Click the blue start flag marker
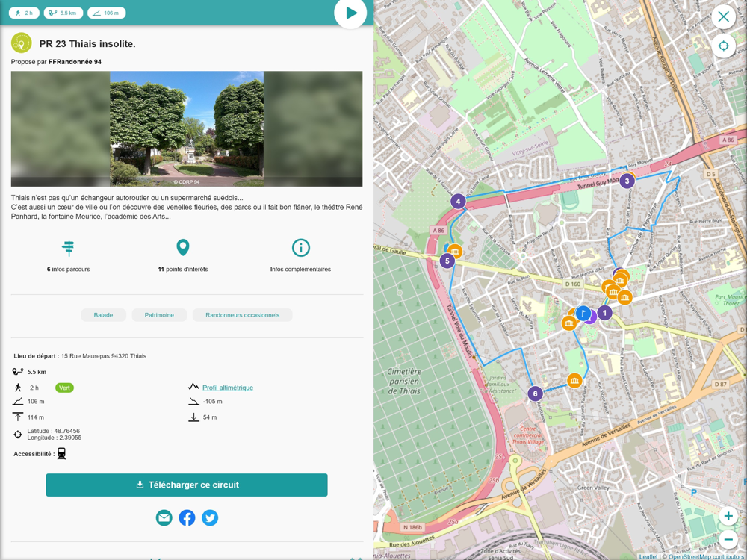Image resolution: width=747 pixels, height=560 pixels. [x=583, y=314]
